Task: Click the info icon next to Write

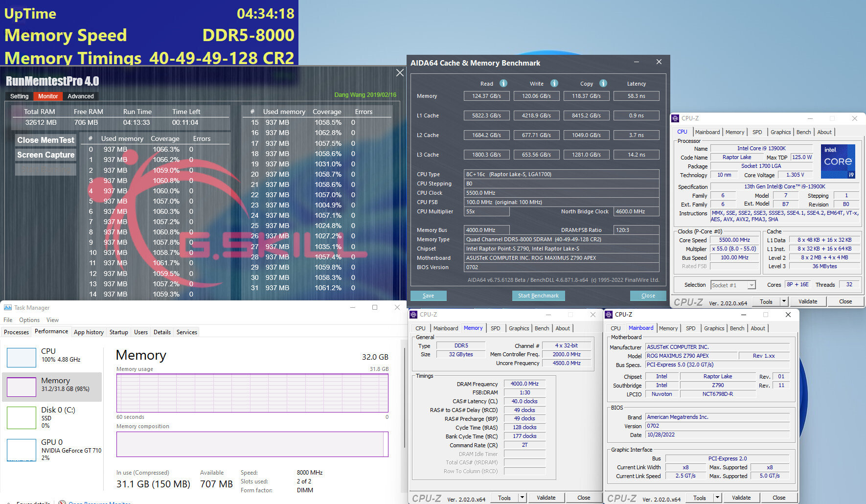Action: (x=554, y=83)
